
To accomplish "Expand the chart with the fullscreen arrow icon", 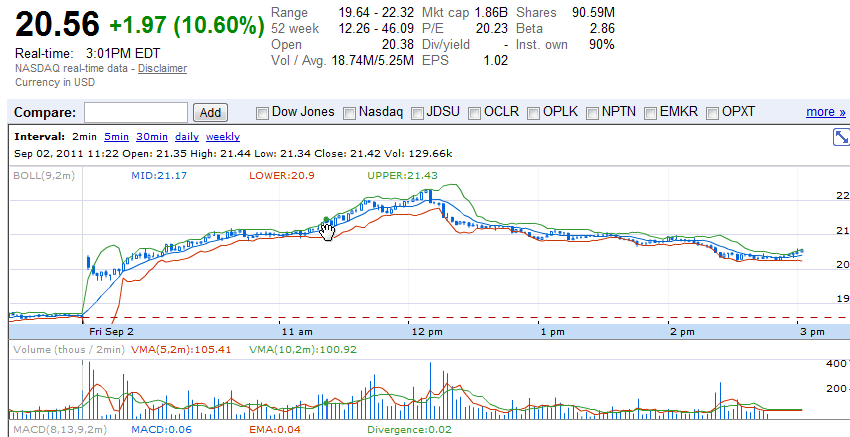I will (841, 137).
